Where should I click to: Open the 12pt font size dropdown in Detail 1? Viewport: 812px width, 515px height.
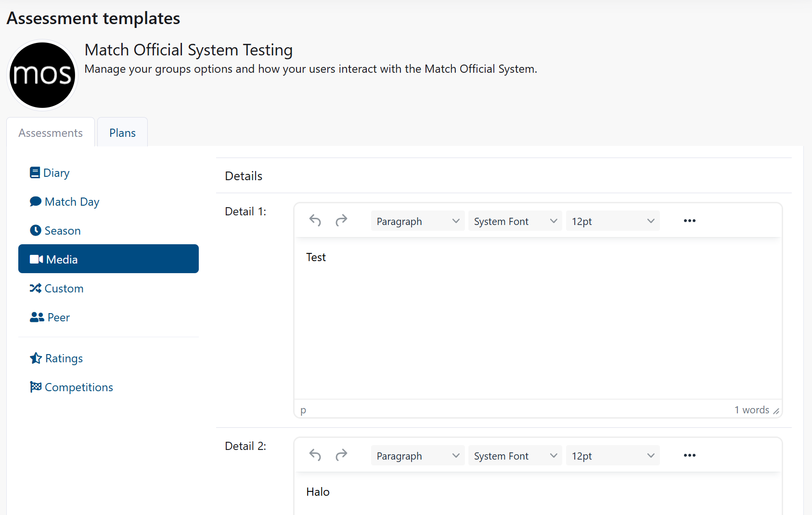click(612, 221)
